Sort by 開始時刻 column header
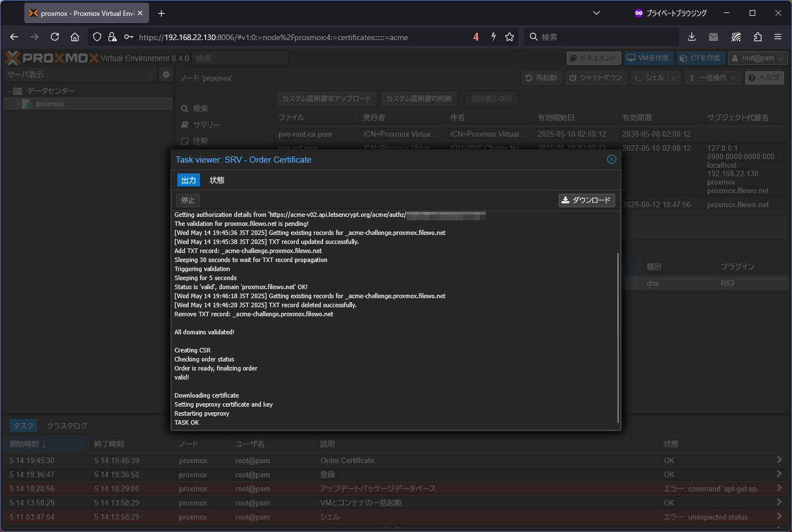The width and height of the screenshot is (792, 532). pos(46,444)
